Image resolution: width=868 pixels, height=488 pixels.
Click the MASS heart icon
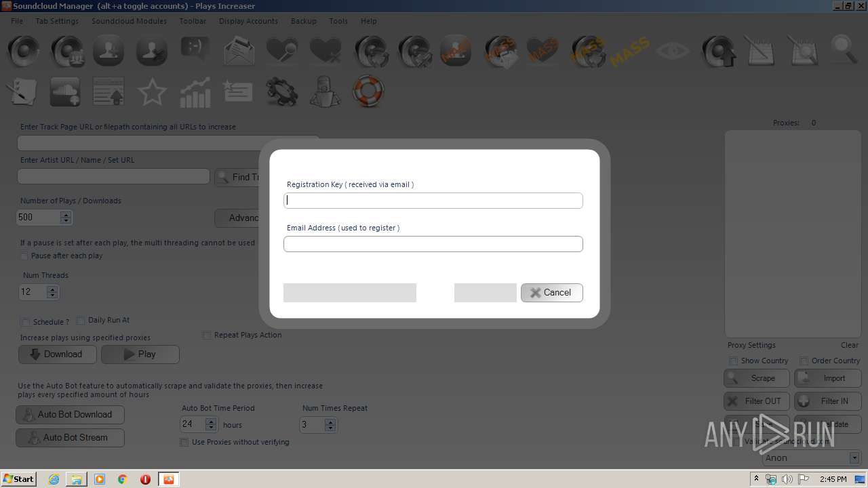tap(542, 51)
